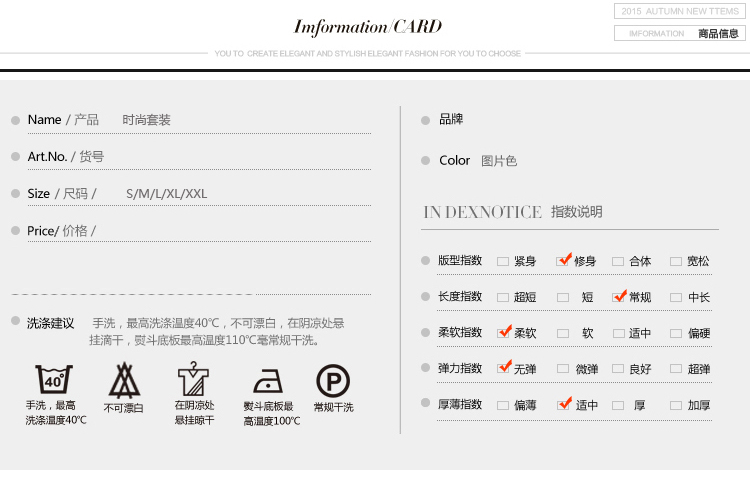The height and width of the screenshot is (478, 750).
Task: Toggle the 修身 fit checkbox
Action: 563,261
